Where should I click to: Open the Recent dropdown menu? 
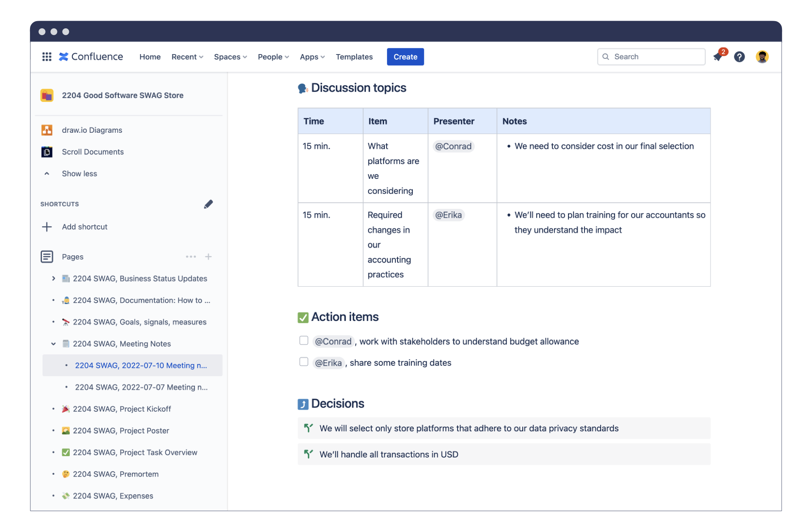click(x=187, y=56)
